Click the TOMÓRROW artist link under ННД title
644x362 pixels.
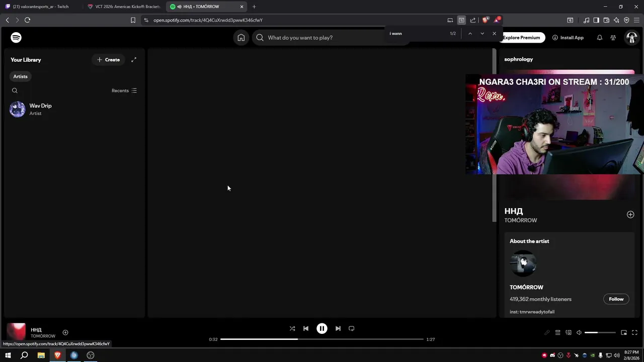point(521,220)
